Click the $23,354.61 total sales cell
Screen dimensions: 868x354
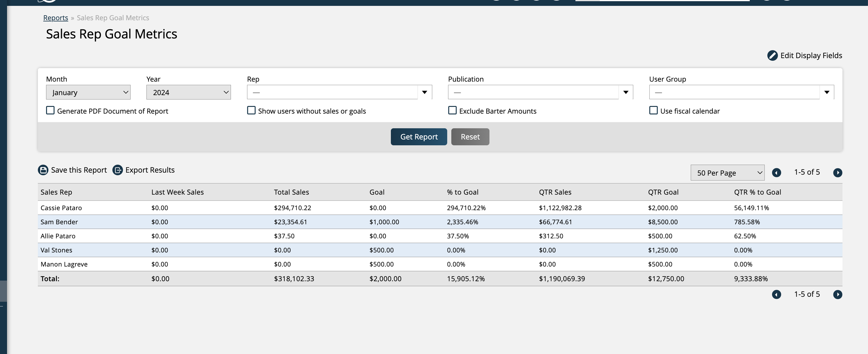click(291, 222)
